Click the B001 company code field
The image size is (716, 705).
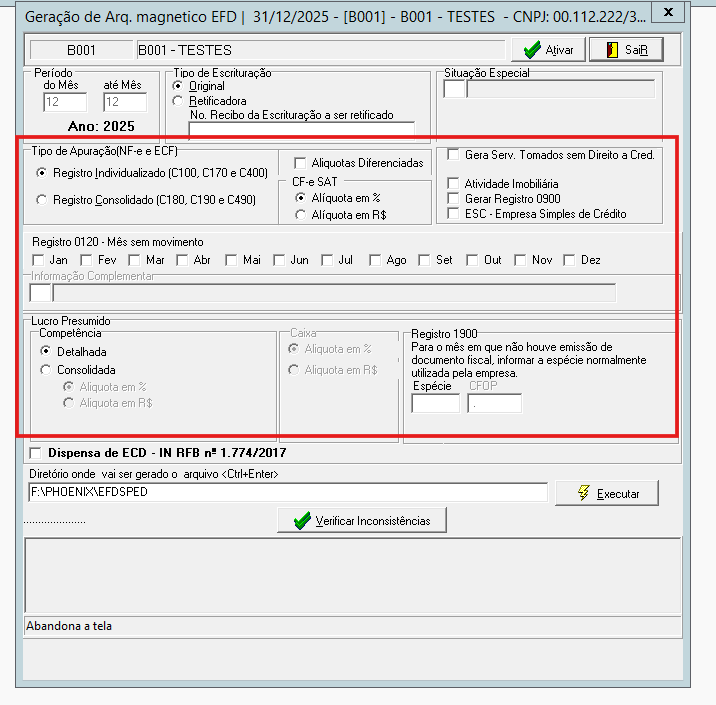pos(81,50)
